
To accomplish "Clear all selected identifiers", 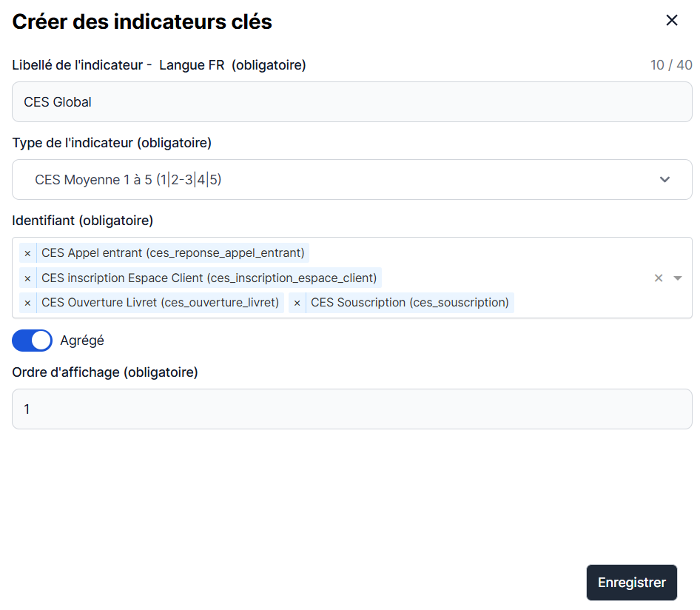I will tap(659, 278).
